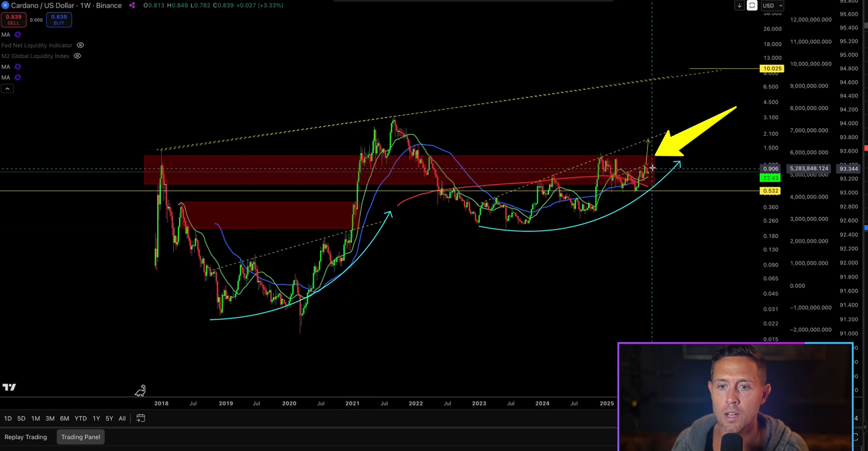This screenshot has height=451, width=868.
Task: Click the yellow 10.025 price label
Action: coord(771,69)
